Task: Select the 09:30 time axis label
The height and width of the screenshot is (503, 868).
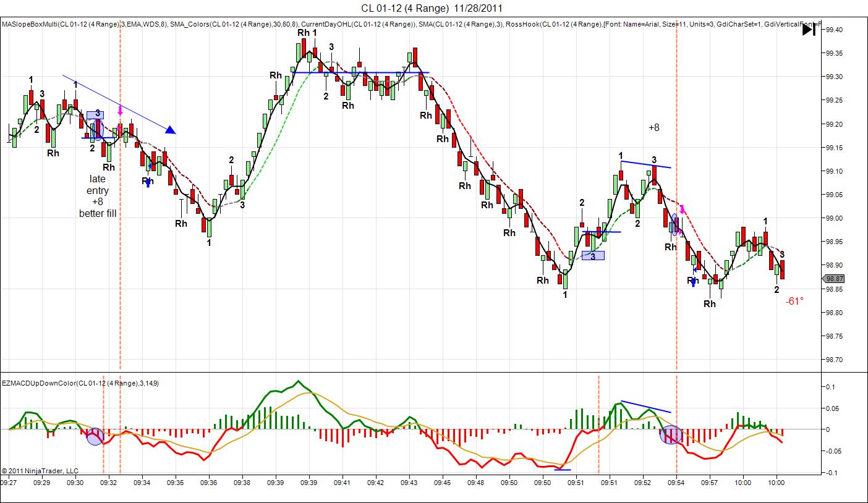Action: coord(75,483)
